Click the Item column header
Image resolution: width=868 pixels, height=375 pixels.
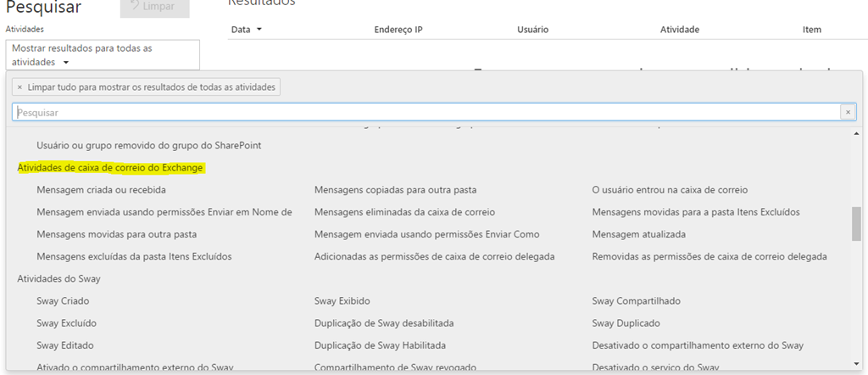coord(811,30)
